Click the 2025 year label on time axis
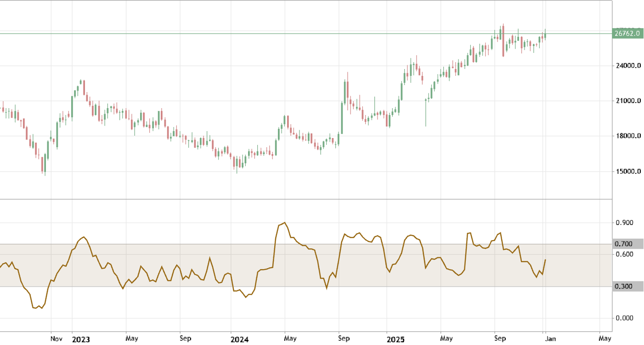This screenshot has width=644, height=345. click(x=395, y=339)
